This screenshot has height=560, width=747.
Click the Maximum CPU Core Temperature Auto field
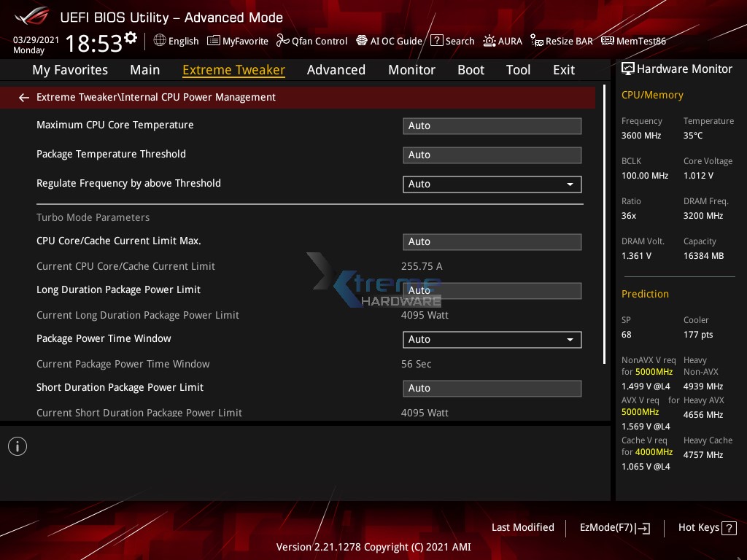point(492,125)
